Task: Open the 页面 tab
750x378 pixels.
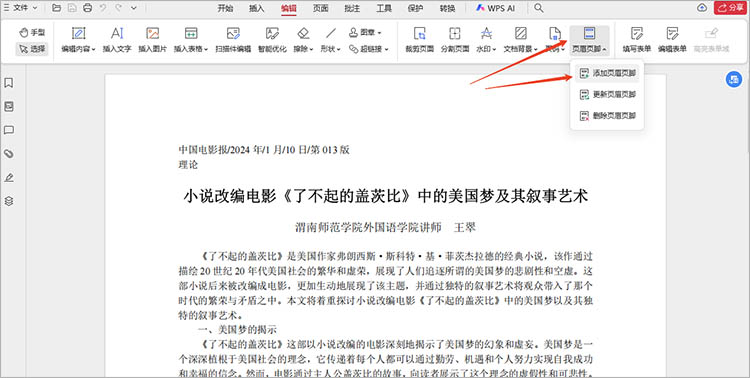Action: coord(320,8)
